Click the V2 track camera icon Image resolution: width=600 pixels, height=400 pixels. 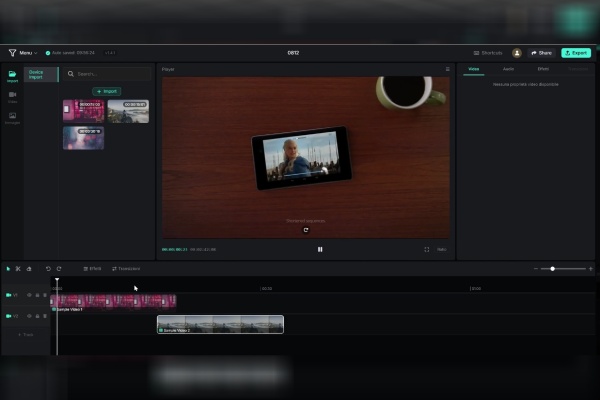point(8,316)
